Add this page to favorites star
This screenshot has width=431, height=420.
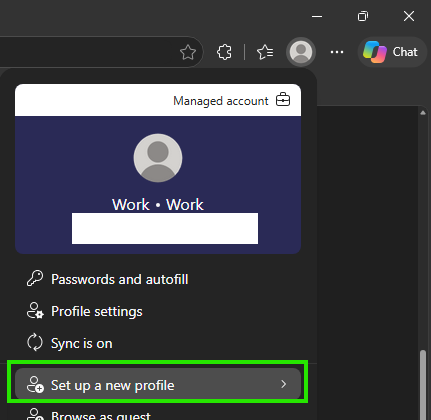pos(188,52)
